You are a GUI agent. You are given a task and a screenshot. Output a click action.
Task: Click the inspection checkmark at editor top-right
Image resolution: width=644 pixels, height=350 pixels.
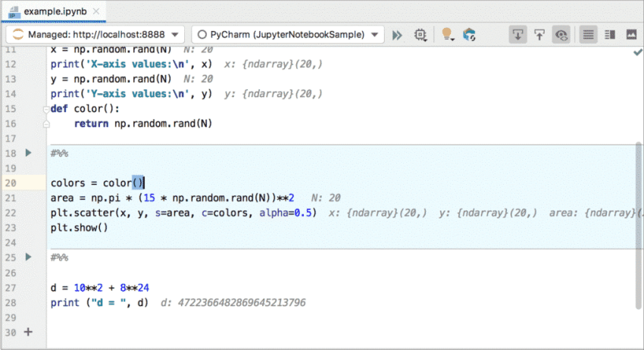click(637, 52)
